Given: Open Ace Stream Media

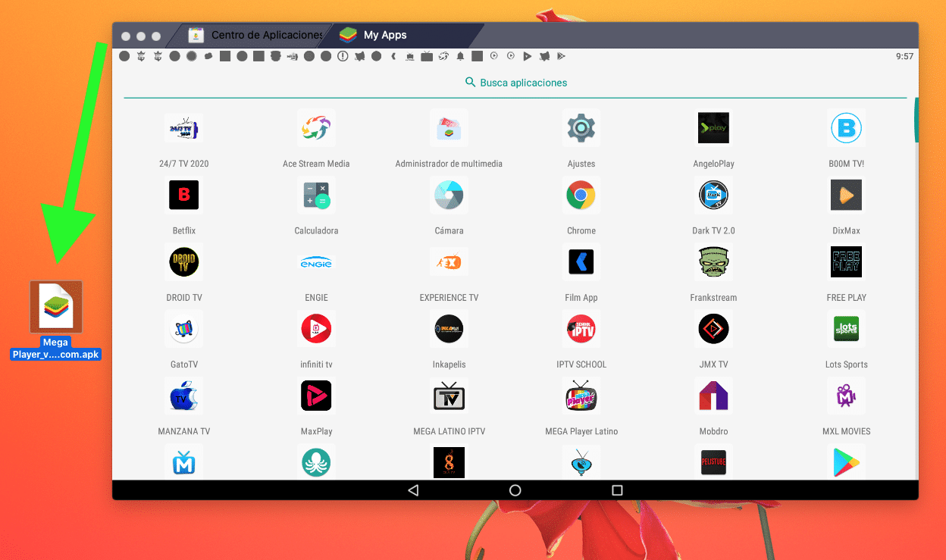Looking at the screenshot, I should 316,128.
